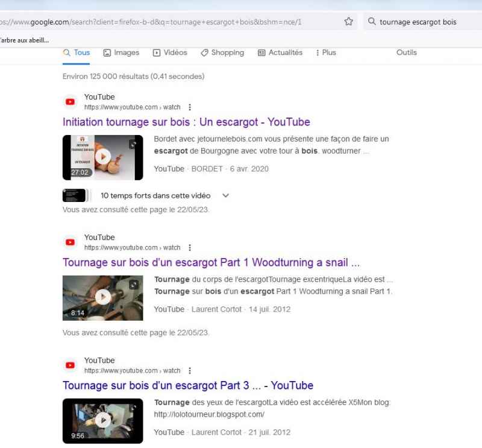
Task: Bookmark this page with the star icon
Action: [349, 22]
